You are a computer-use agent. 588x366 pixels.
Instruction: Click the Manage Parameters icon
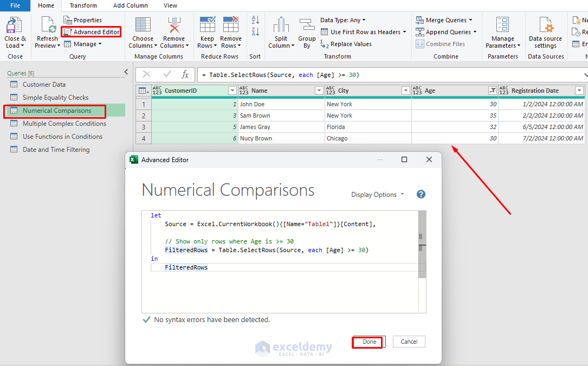coord(502,25)
